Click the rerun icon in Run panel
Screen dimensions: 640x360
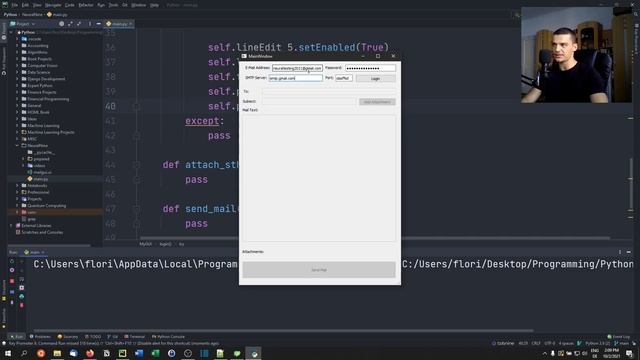(x=12, y=261)
